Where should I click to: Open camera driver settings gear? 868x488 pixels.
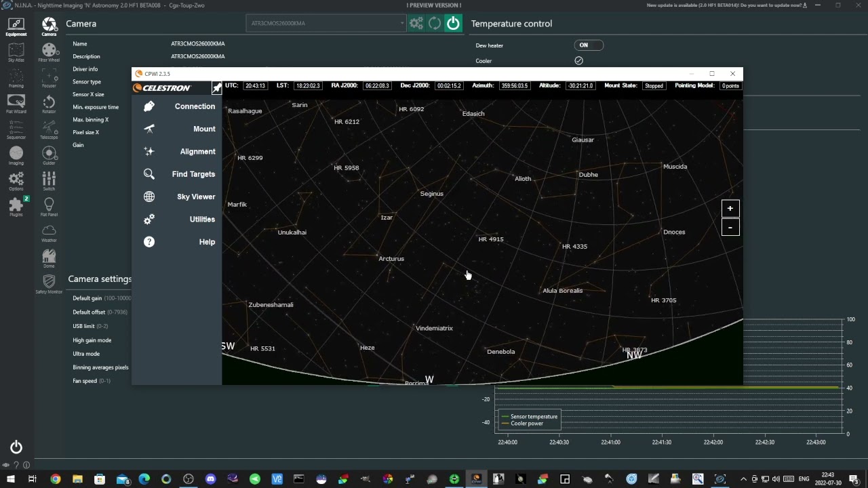click(x=416, y=24)
